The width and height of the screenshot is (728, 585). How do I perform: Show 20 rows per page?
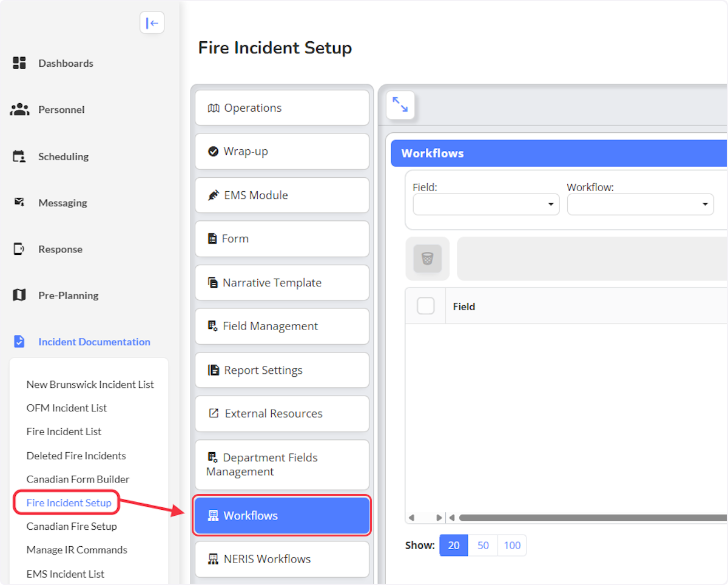tap(454, 546)
